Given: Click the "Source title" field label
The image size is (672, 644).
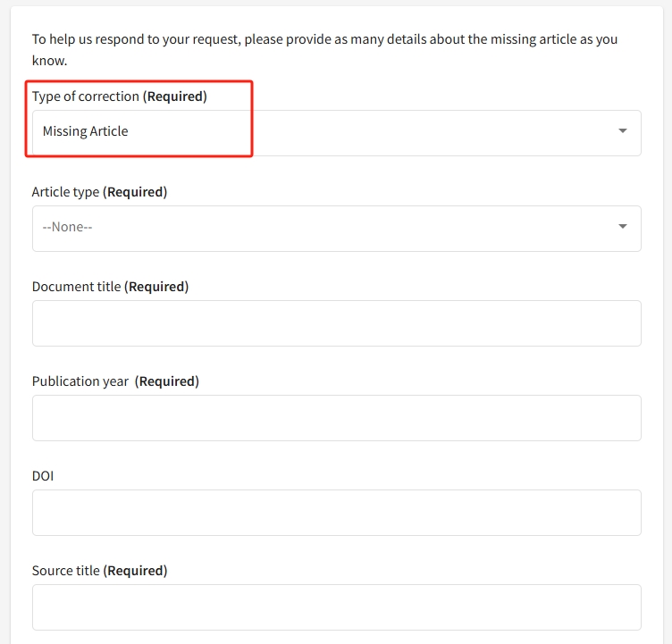Looking at the screenshot, I should [x=65, y=571].
